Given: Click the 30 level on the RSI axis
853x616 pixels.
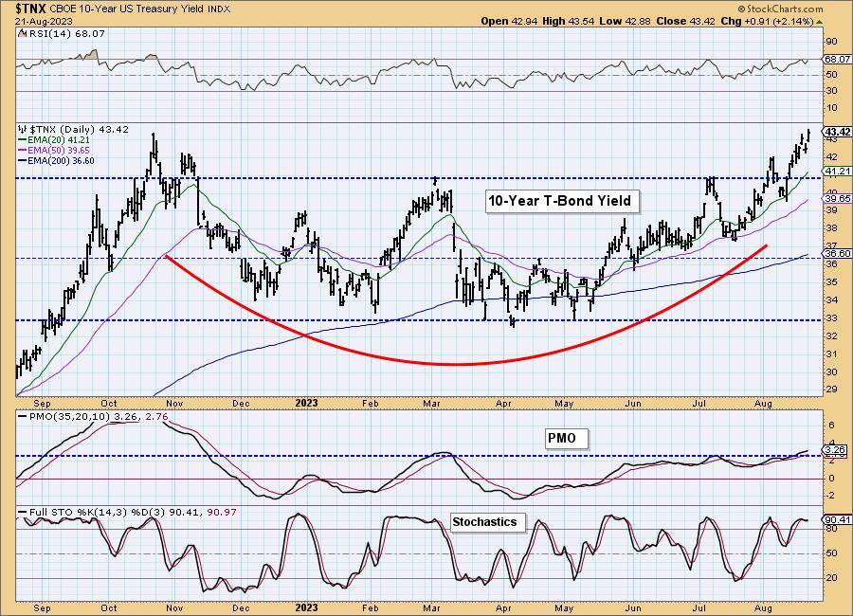Looking at the screenshot, I should (832, 91).
